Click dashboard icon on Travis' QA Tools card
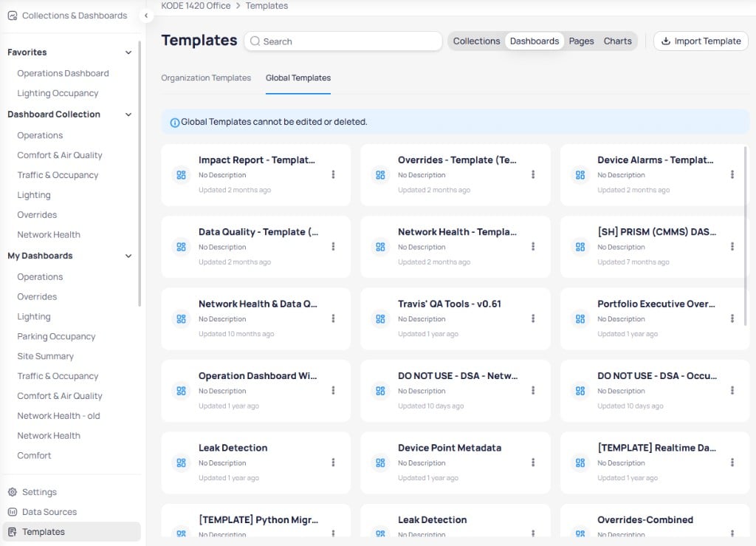The height and width of the screenshot is (546, 756). 380,319
